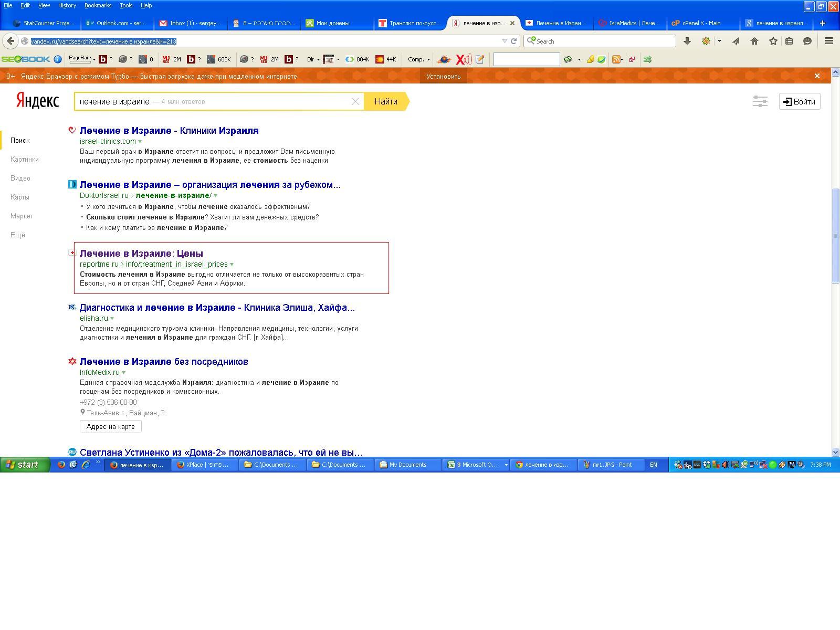The height and width of the screenshot is (630, 840).
Task: Switch to the 'Inbox (1) - sergey...' tab
Action: click(191, 23)
